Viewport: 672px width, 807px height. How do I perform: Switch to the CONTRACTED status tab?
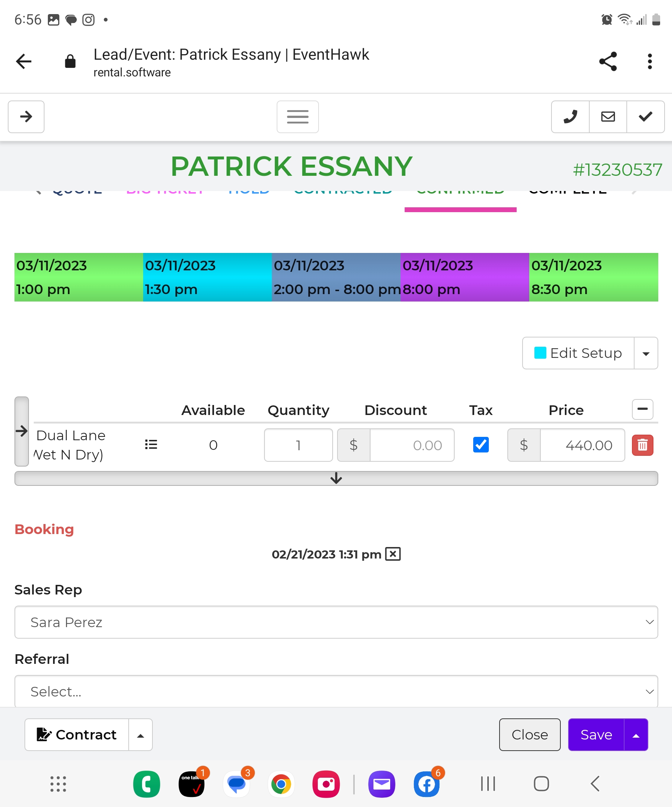(x=343, y=192)
